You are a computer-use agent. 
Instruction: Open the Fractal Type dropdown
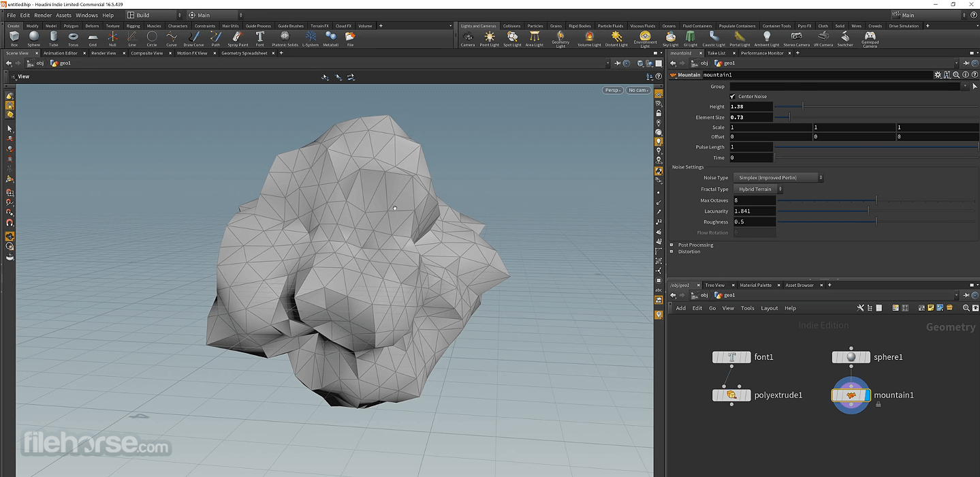pos(759,189)
